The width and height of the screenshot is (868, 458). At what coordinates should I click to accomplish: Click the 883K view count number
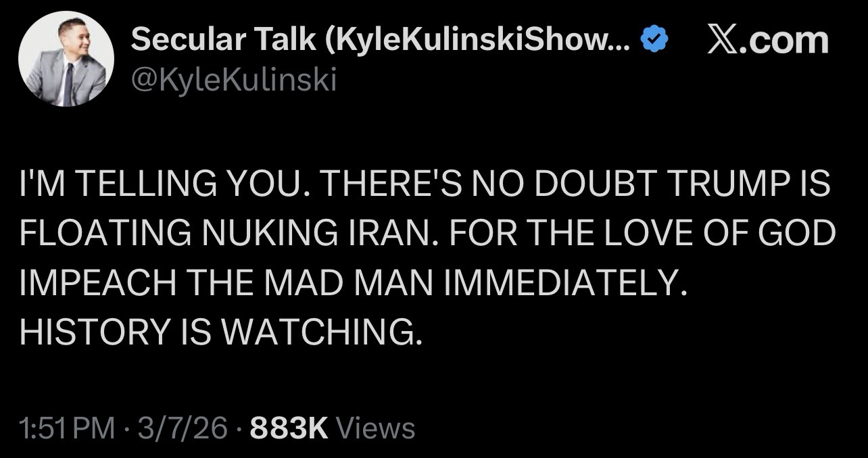(x=289, y=428)
